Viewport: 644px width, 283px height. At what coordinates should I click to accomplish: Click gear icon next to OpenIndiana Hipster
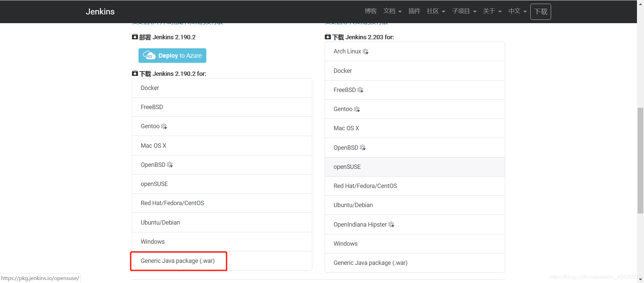[x=391, y=225]
